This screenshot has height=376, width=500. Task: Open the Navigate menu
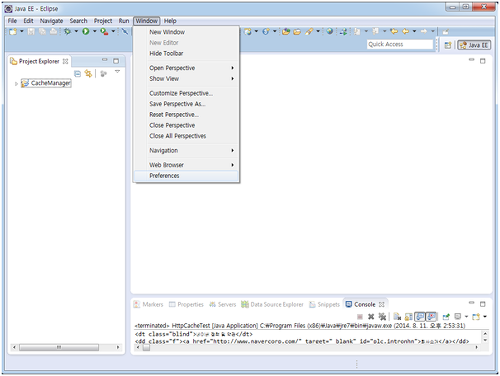pos(51,21)
